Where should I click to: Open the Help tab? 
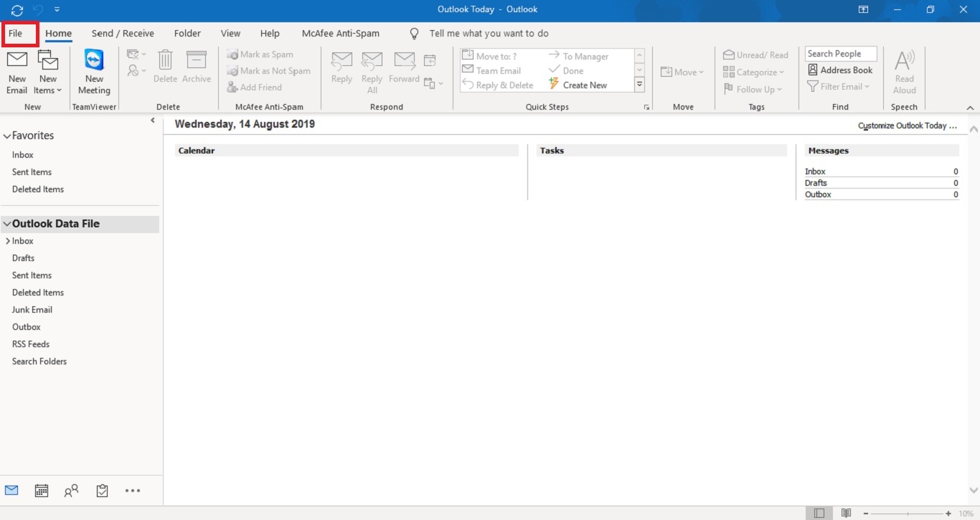[x=270, y=34]
